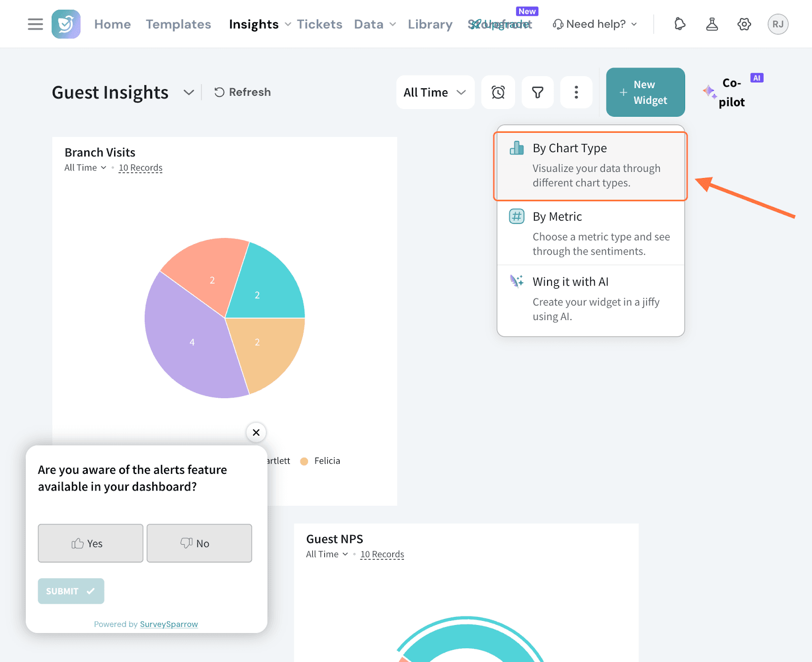Select Yes thumbs-up answer
This screenshot has width=812, height=662.
90,543
